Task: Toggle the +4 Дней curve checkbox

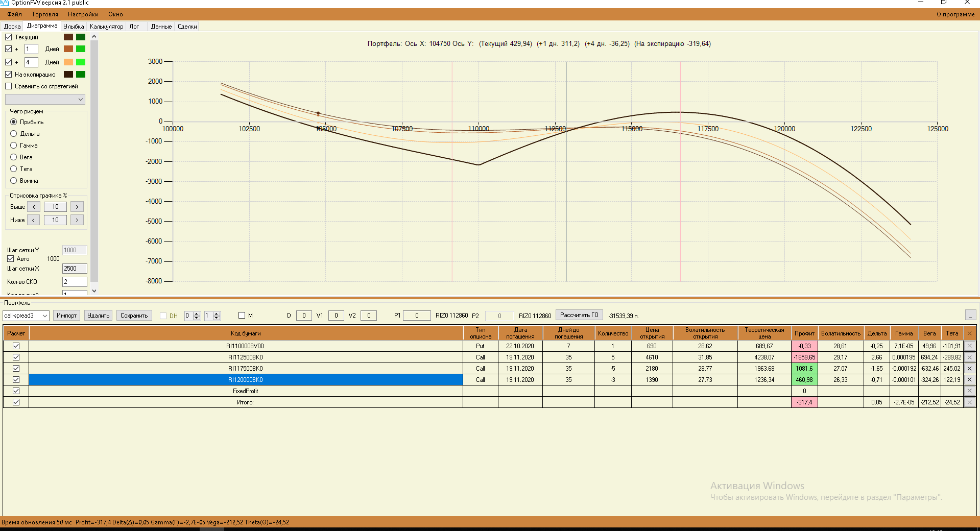Action: [x=9, y=62]
